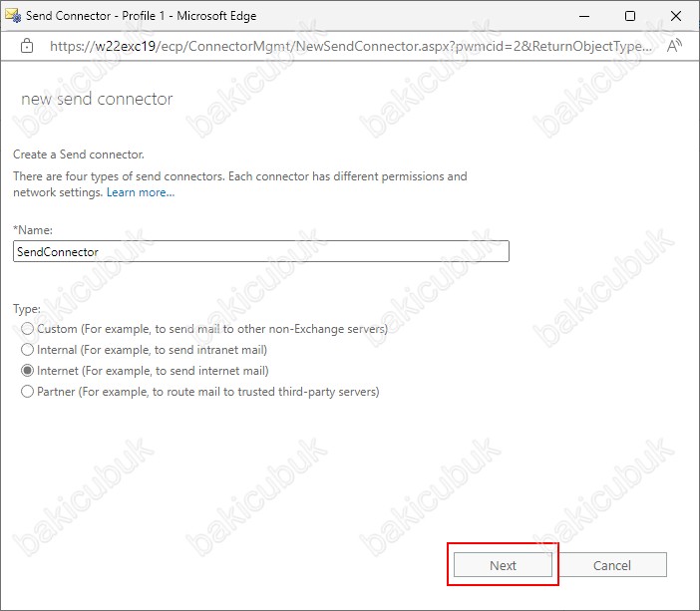Click the '*Name:' label
The image size is (700, 611).
tap(33, 230)
